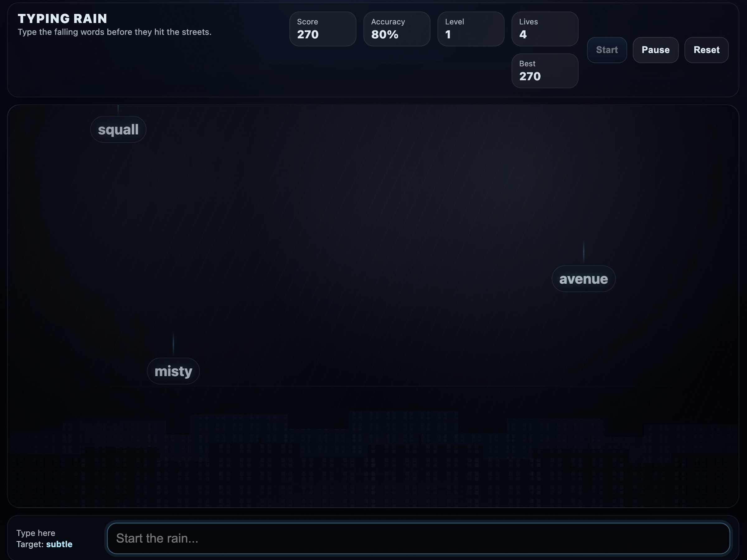747x560 pixels.
Task: Click the Type here label
Action: (x=36, y=533)
